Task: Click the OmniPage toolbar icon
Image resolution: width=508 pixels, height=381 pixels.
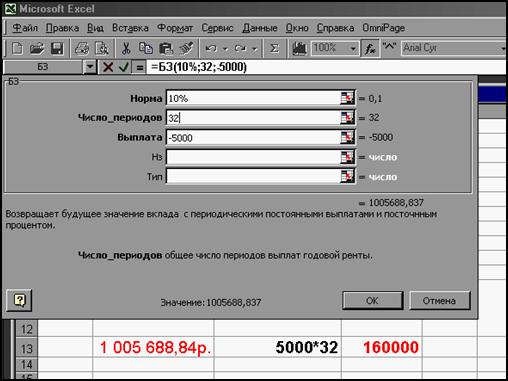Action: click(x=389, y=47)
